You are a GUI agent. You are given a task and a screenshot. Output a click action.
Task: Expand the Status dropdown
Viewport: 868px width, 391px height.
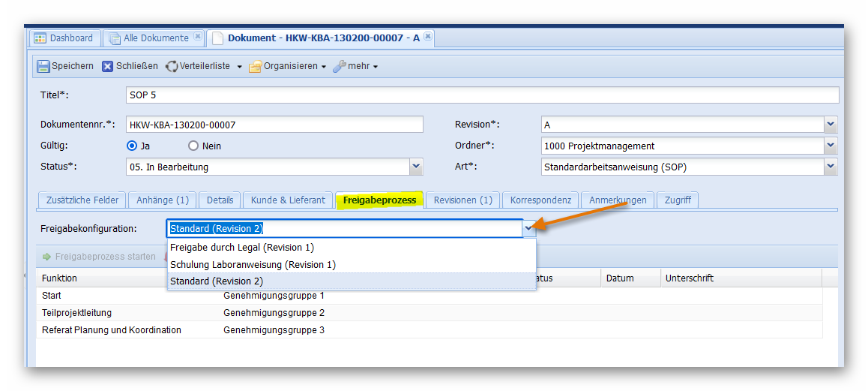click(x=416, y=167)
